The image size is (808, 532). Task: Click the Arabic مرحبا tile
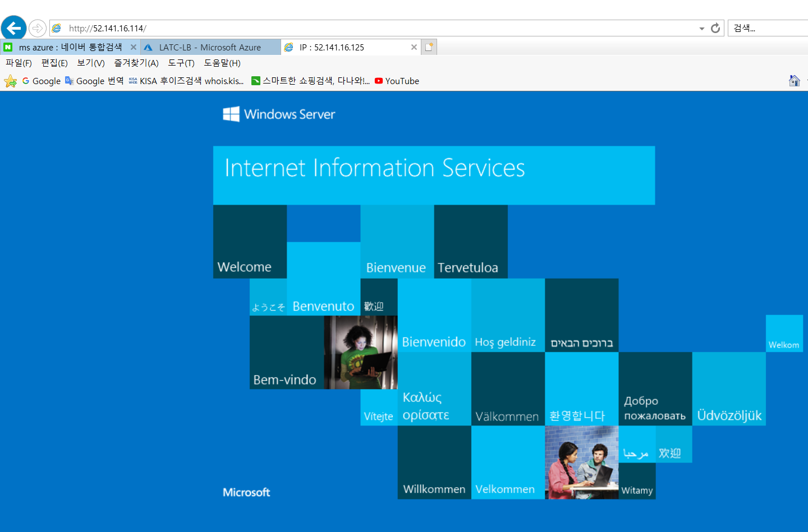(x=637, y=444)
